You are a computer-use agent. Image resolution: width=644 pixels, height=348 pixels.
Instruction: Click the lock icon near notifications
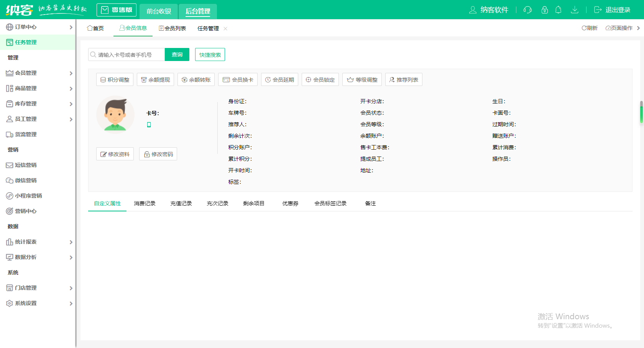[x=544, y=10]
